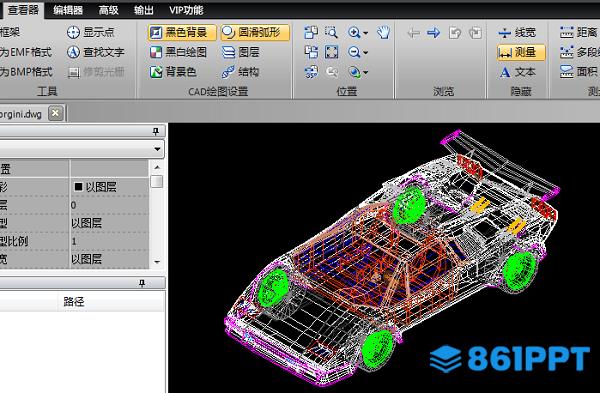Click the 背景色 background color button
The width and height of the screenshot is (600, 393).
click(x=173, y=72)
